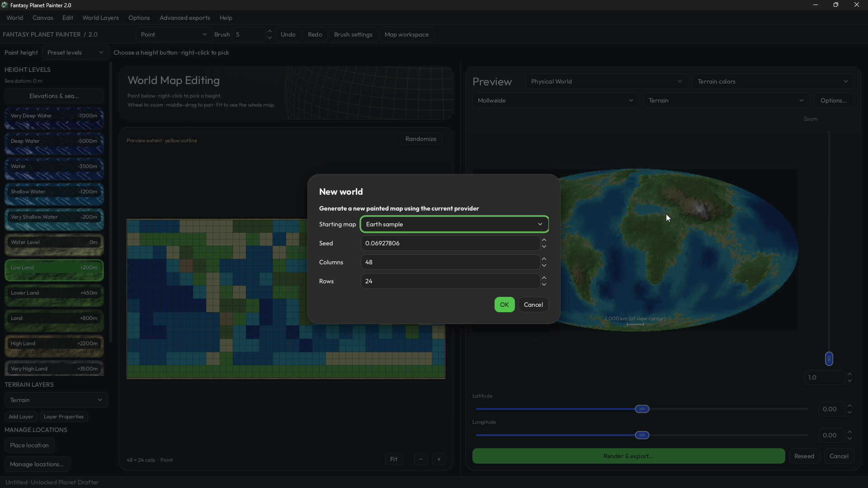Decrease Columns with down arrow
Viewport: 868px width, 488px height.
click(544, 266)
